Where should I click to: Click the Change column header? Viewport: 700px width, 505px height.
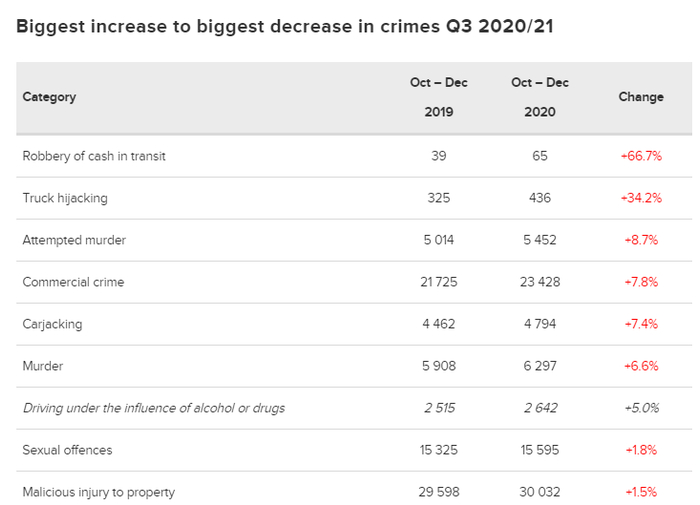641,97
